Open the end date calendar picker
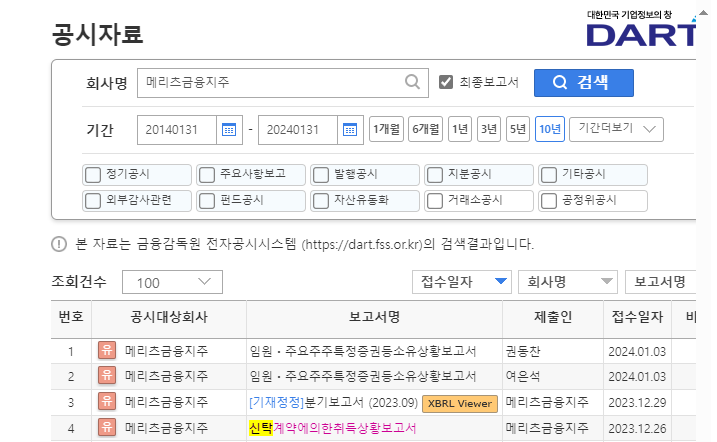 (350, 130)
